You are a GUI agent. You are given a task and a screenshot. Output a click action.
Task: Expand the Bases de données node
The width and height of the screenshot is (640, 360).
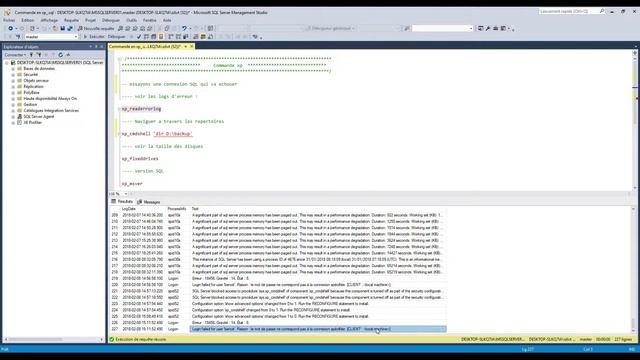[13, 69]
